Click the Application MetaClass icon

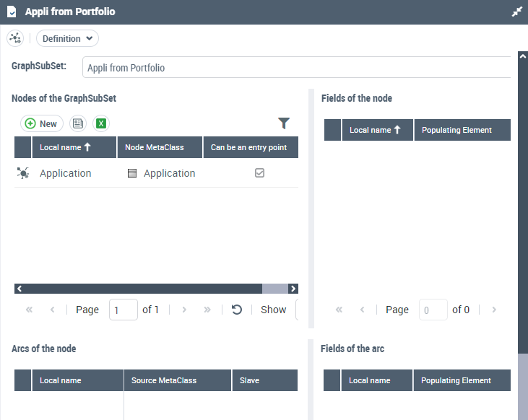point(131,173)
